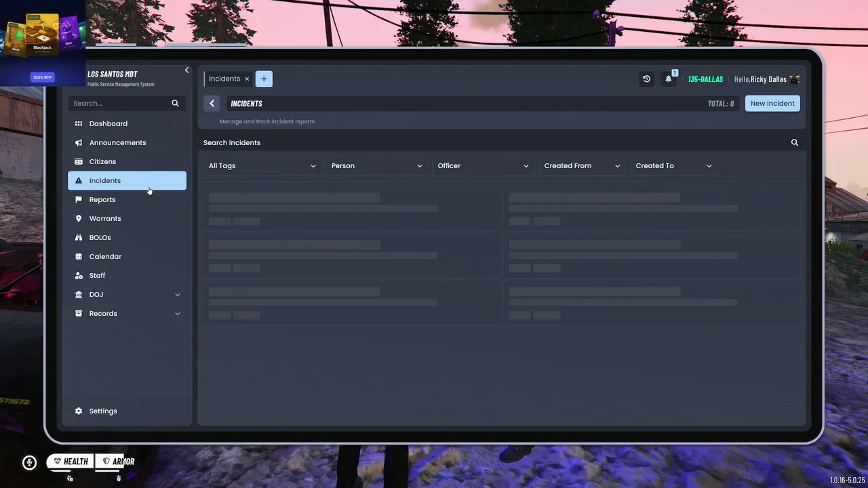
Task: Open Ricky Dallas profile avatar
Action: pyautogui.click(x=795, y=79)
